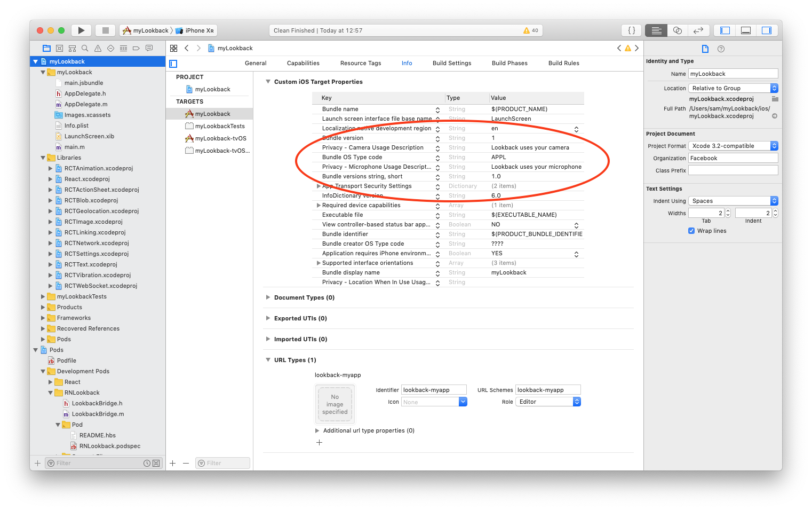Viewport: 812px width, 510px height.
Task: Open the Breakpoint navigator
Action: pos(136,48)
